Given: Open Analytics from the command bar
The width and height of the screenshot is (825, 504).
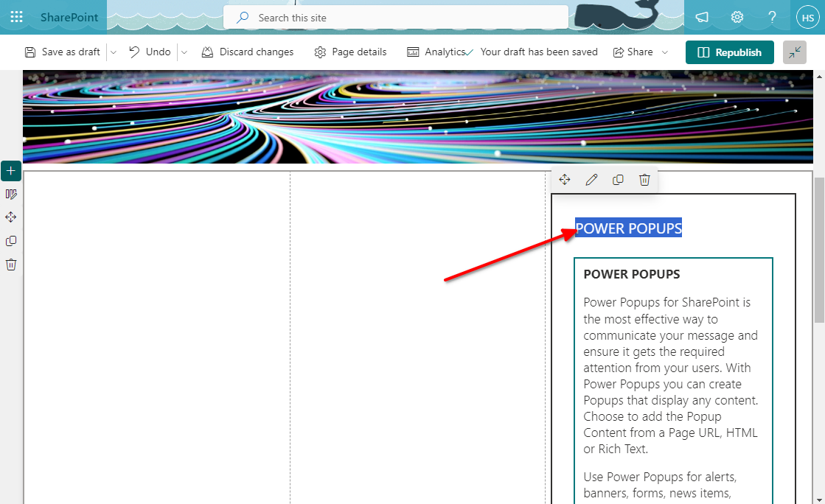Looking at the screenshot, I should [x=436, y=52].
